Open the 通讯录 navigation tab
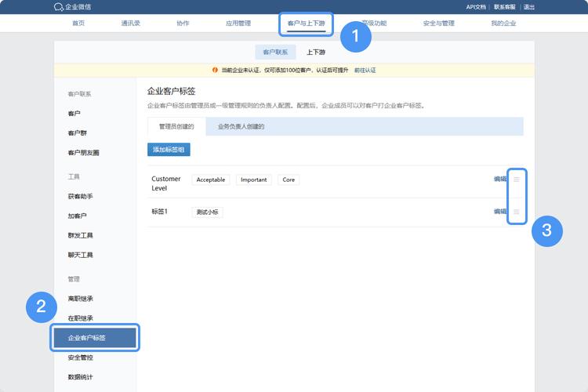Image resolution: width=588 pixels, height=392 pixels. coord(130,24)
